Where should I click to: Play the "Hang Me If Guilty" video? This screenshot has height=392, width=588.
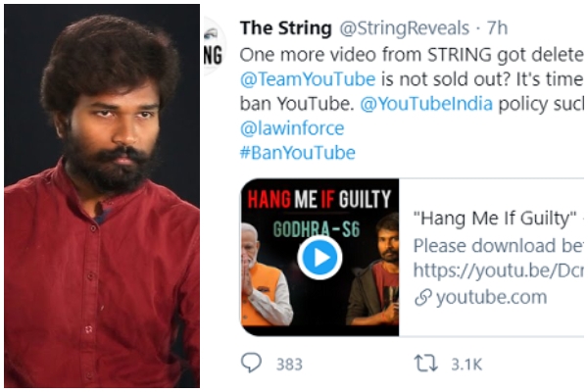pyautogui.click(x=319, y=258)
